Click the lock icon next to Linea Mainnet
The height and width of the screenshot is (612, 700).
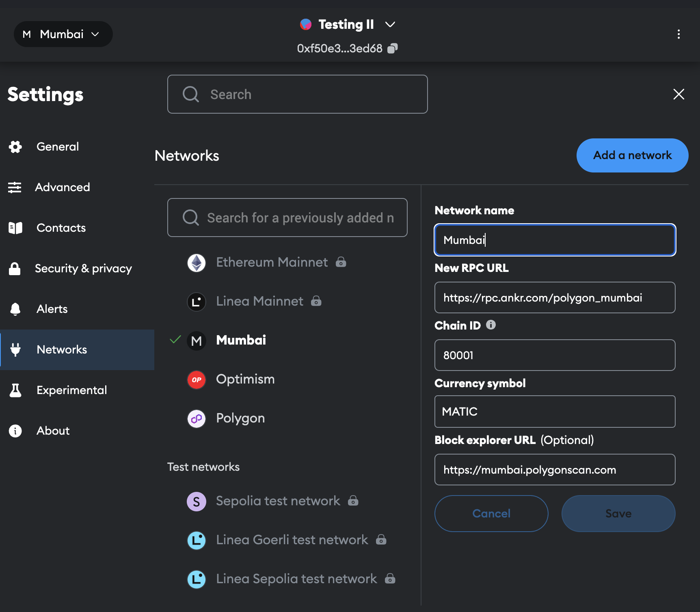tap(316, 301)
